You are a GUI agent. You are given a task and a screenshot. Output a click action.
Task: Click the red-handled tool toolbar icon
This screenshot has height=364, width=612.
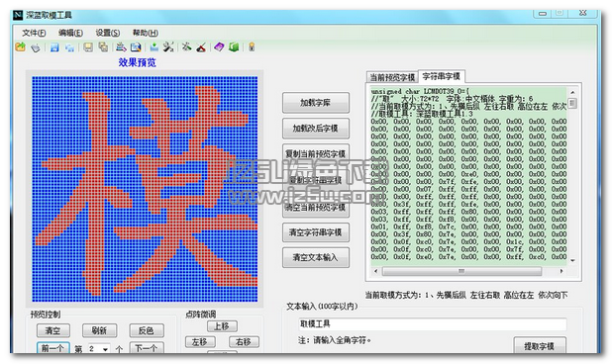pyautogui.click(x=201, y=47)
